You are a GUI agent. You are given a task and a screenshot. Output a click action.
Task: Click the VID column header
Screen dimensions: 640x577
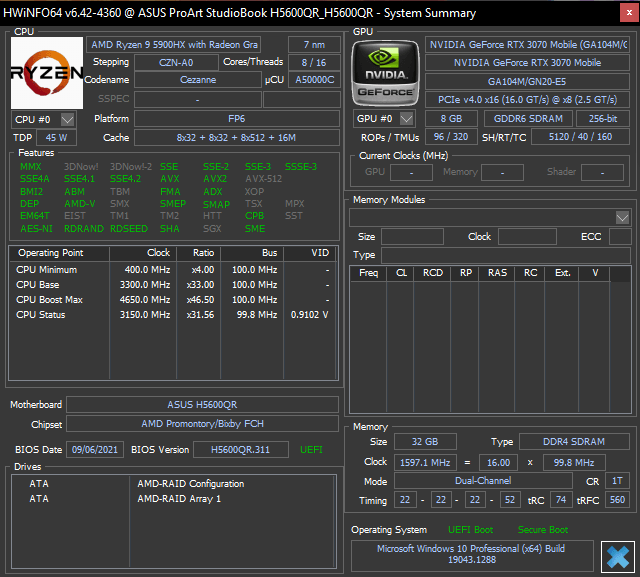point(310,253)
